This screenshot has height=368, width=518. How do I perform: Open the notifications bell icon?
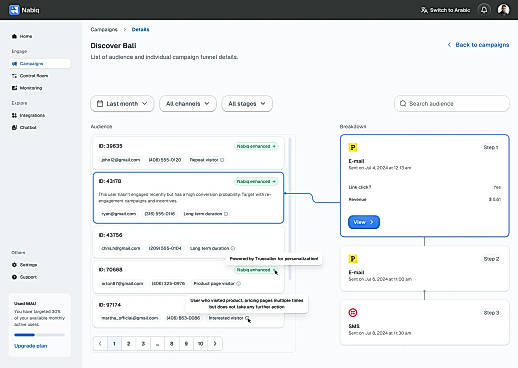point(484,10)
